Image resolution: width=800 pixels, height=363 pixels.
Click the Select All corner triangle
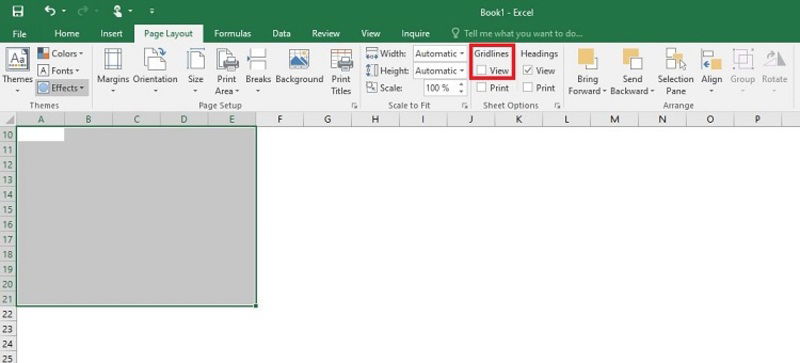[9, 119]
